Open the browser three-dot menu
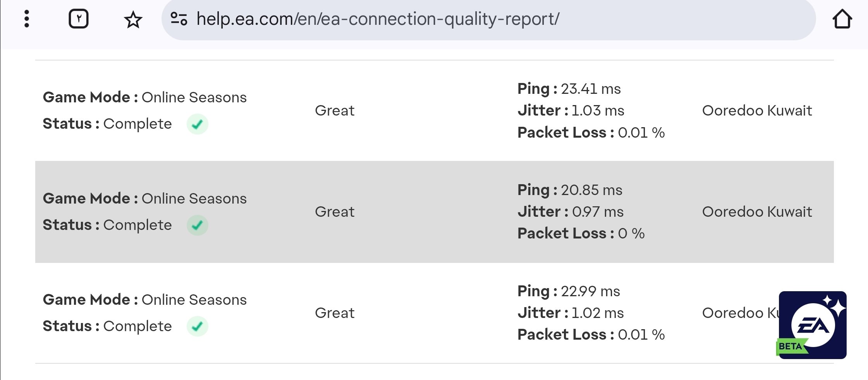Viewport: 868px width, 380px height. tap(26, 19)
